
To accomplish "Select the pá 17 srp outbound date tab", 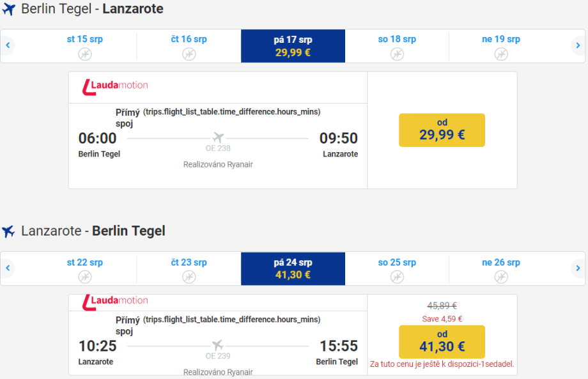I will pos(293,46).
